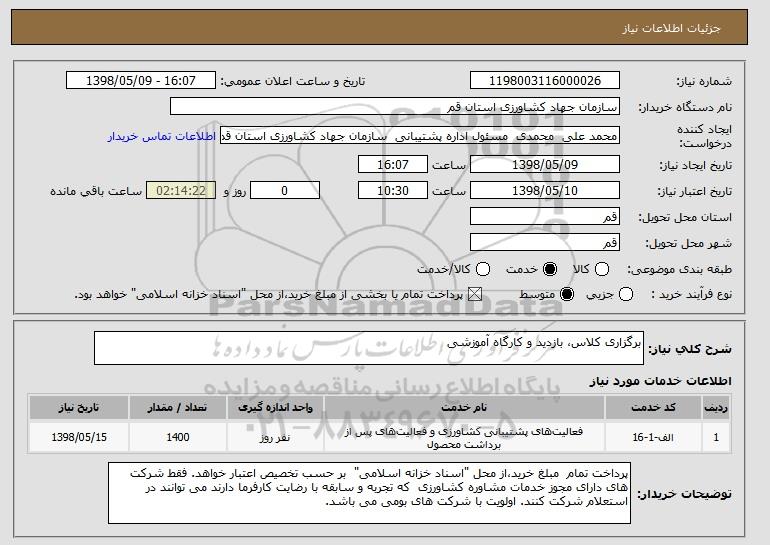Choose the جزیی purchase type radio
The height and width of the screenshot is (545, 770).
click(626, 295)
